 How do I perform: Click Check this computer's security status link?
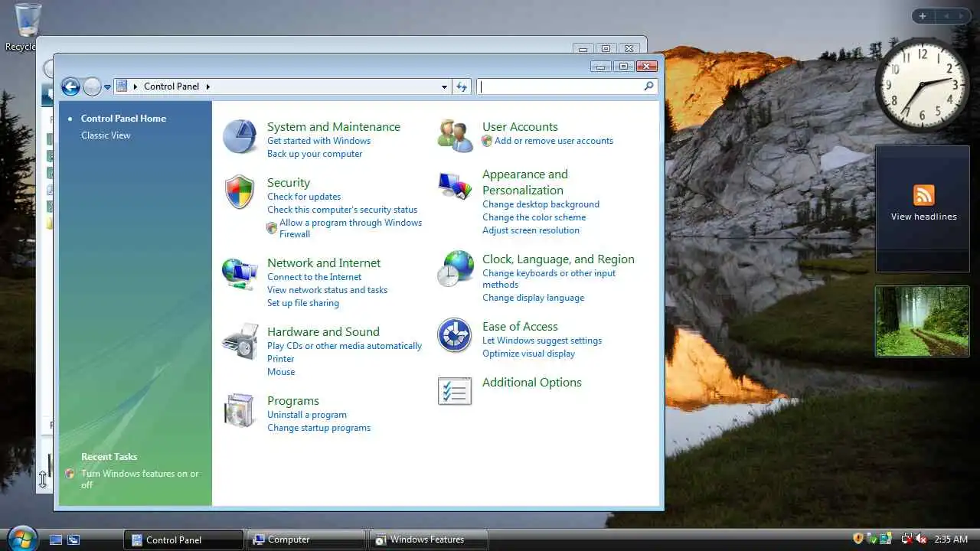pyautogui.click(x=342, y=210)
